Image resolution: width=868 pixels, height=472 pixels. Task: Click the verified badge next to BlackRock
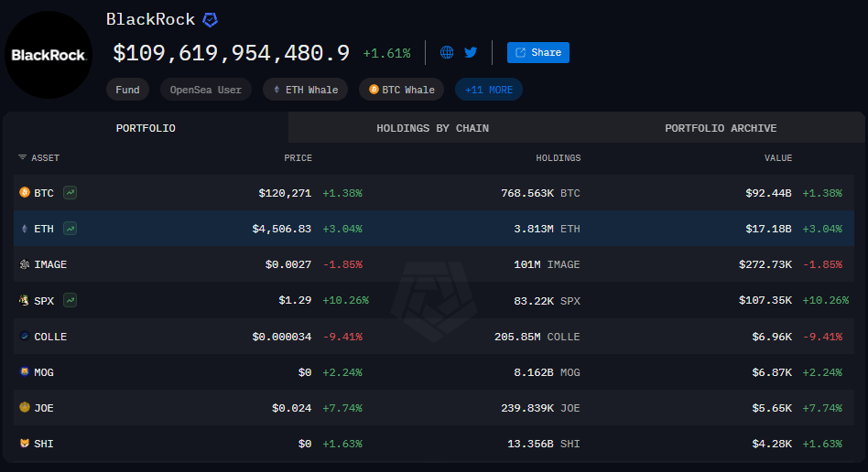[x=210, y=20]
